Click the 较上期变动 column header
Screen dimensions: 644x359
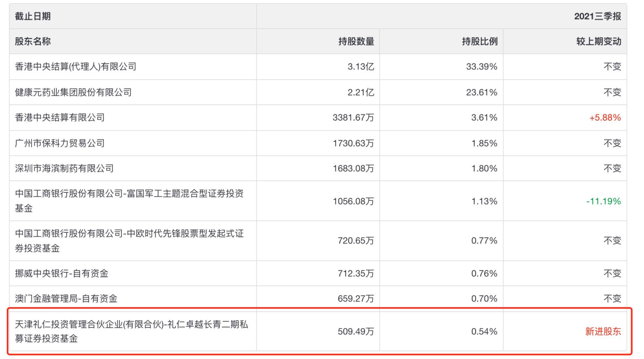[598, 41]
